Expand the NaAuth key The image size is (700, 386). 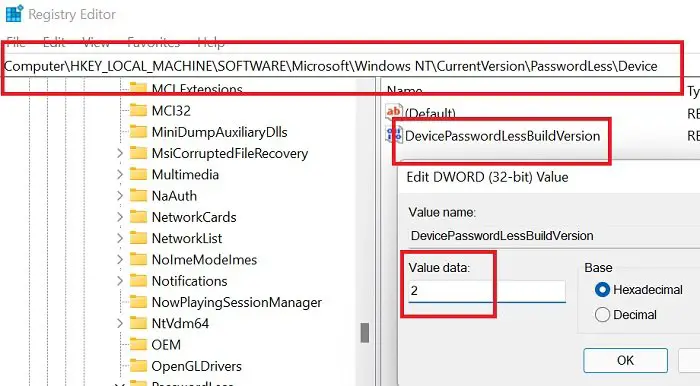point(120,195)
